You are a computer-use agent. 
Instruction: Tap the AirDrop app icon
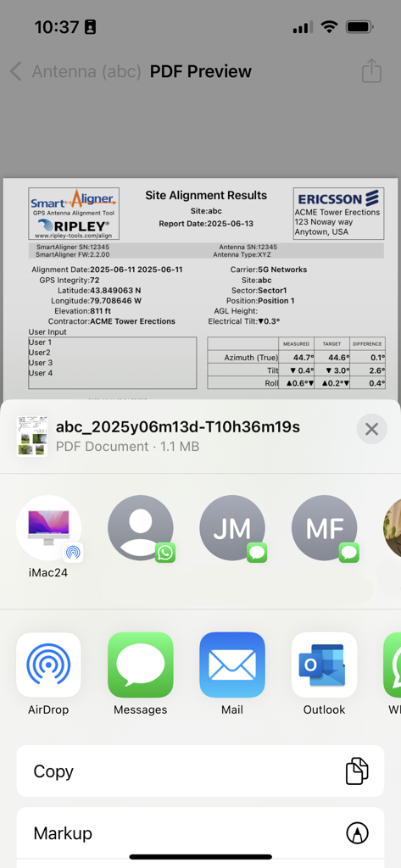(48, 665)
